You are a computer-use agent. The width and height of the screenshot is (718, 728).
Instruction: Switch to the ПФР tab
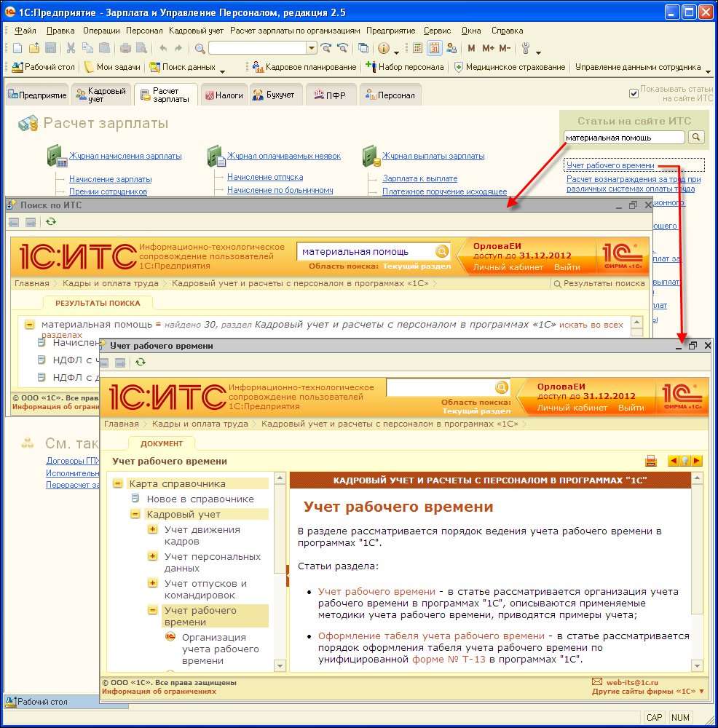330,95
